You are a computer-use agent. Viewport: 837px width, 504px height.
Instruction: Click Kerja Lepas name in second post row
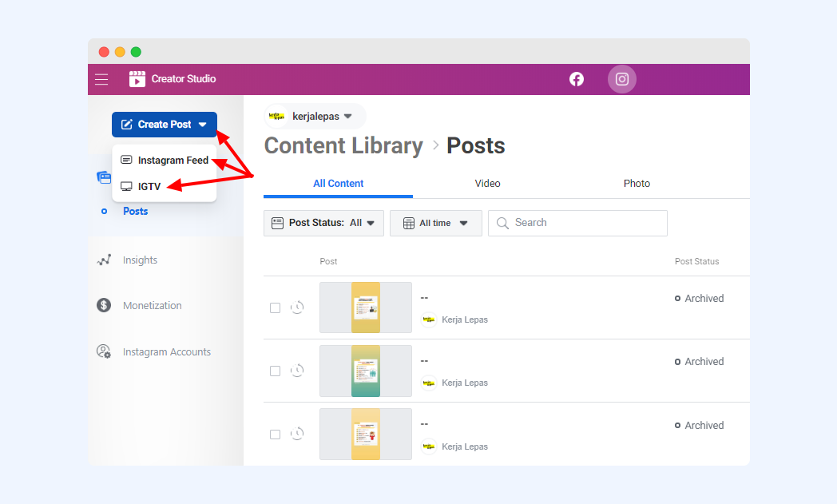(465, 383)
